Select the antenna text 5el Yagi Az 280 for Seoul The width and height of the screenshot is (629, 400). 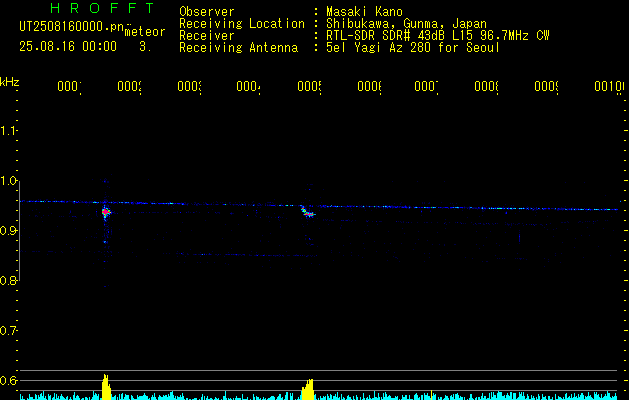[x=413, y=48]
